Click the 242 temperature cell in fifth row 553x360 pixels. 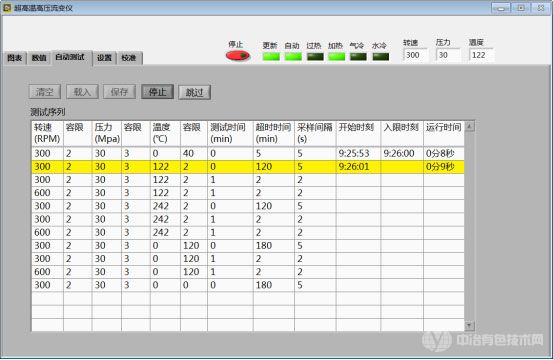point(165,206)
